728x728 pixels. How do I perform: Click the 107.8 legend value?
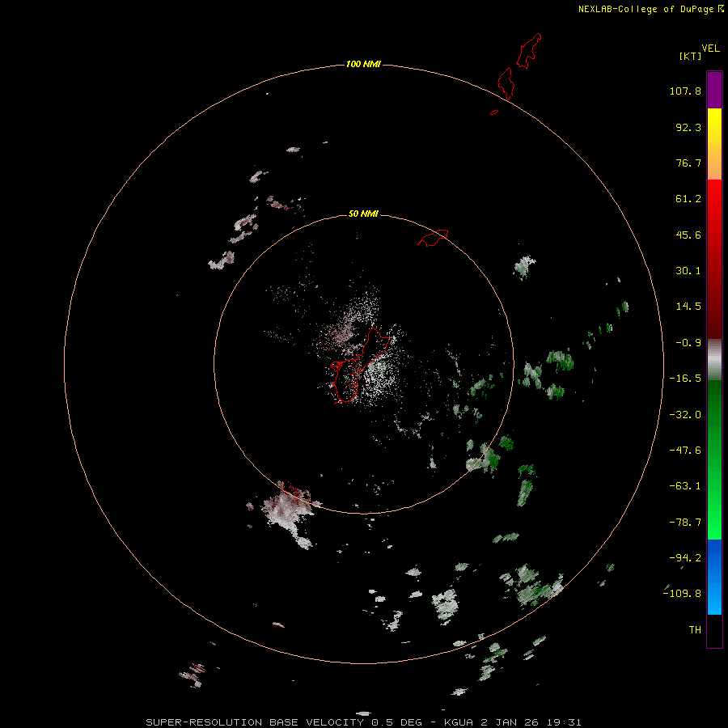tap(685, 91)
